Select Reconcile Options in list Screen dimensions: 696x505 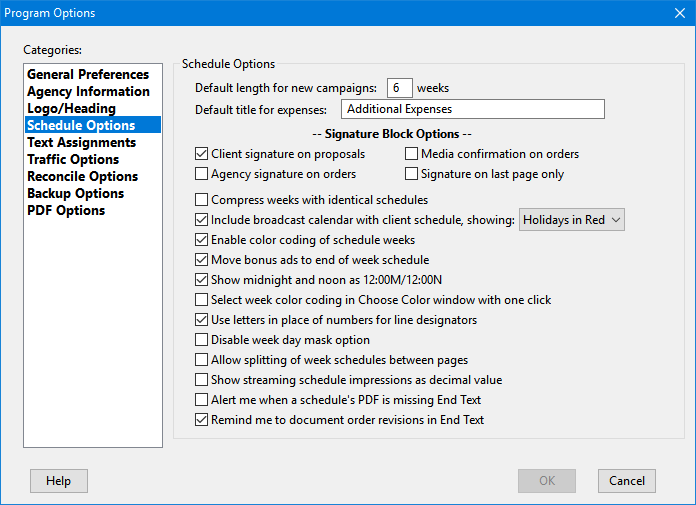[x=83, y=177]
